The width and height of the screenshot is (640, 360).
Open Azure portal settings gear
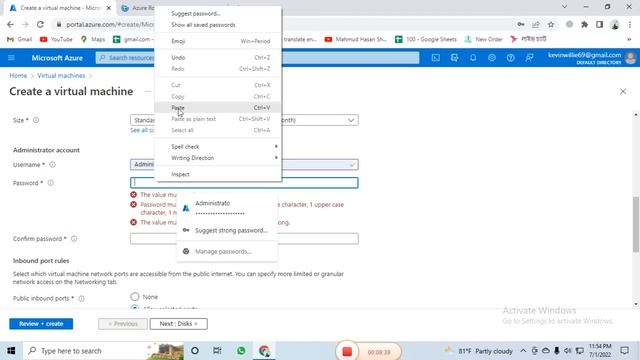tap(492, 58)
